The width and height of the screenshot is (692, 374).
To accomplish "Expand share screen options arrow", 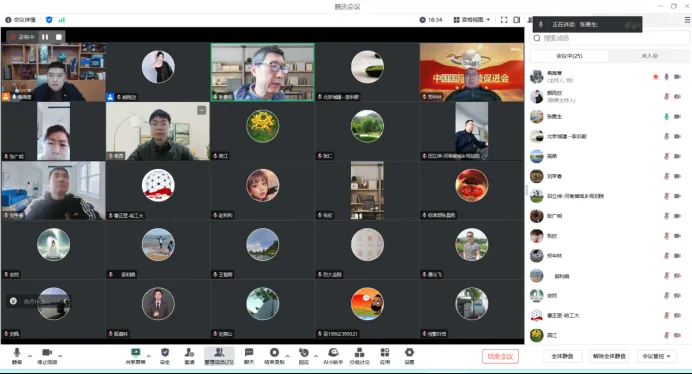I will (x=148, y=356).
